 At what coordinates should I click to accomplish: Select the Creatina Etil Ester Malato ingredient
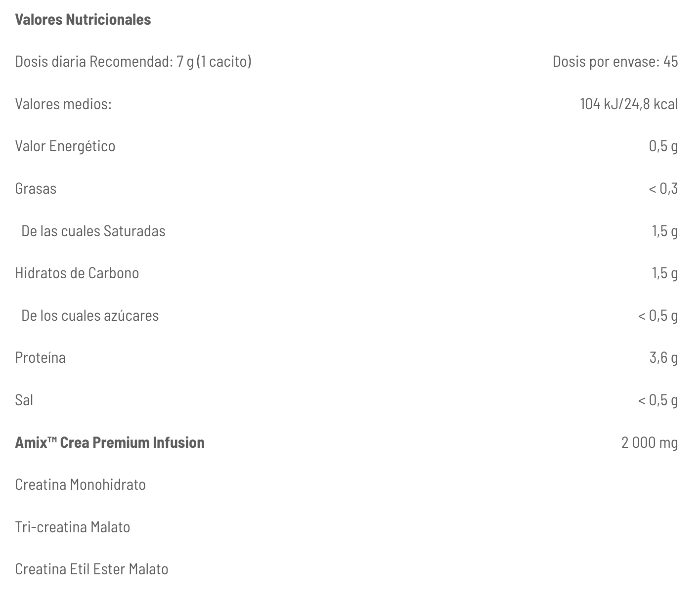[92, 569]
